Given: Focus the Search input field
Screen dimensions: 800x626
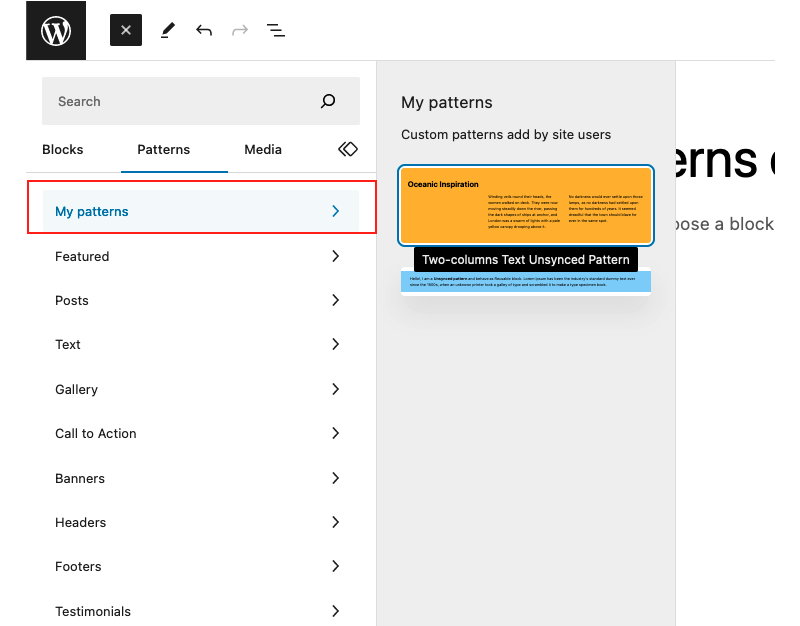Looking at the screenshot, I should click(180, 101).
